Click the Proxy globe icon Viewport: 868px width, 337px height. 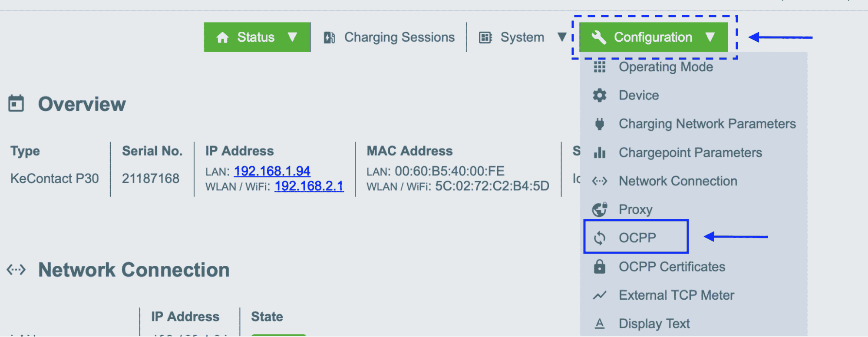600,209
